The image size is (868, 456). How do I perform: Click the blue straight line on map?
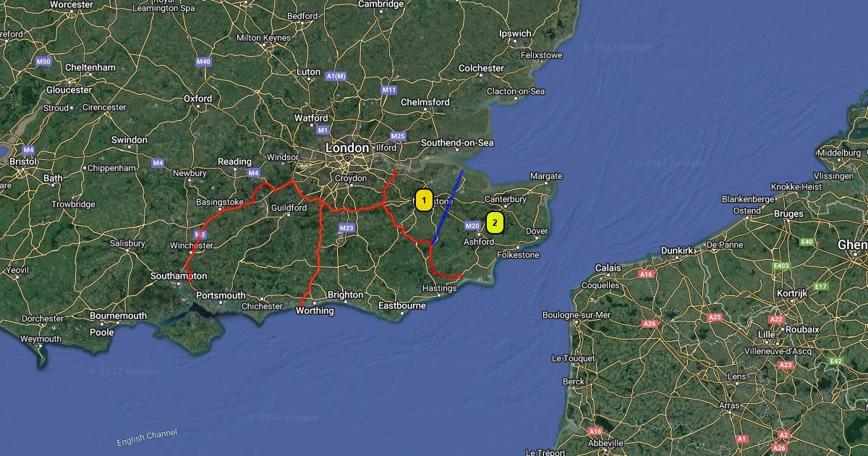(448, 207)
